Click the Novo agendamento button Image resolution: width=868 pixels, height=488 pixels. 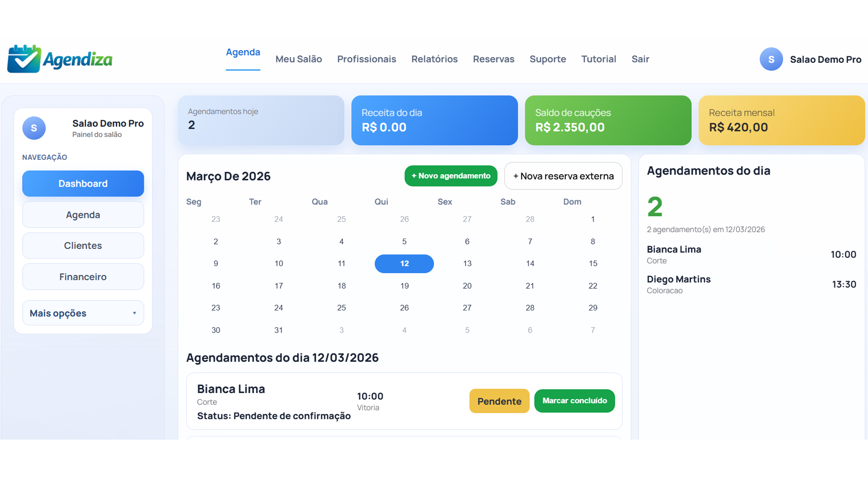tap(450, 176)
